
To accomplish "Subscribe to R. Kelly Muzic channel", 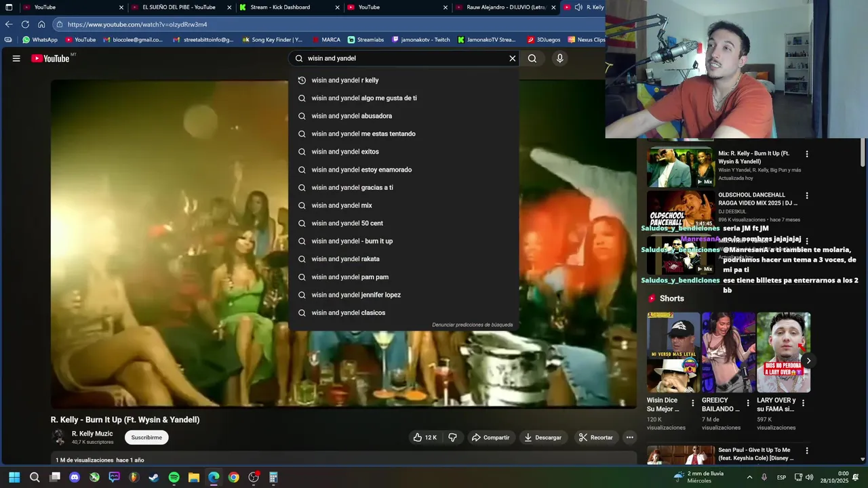I will 146,437.
